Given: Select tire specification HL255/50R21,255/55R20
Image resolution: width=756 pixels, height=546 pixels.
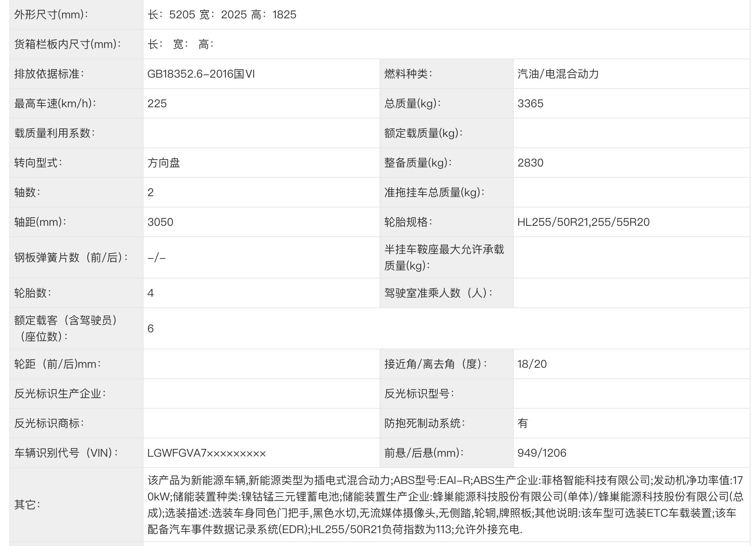Looking at the screenshot, I should point(583,222).
